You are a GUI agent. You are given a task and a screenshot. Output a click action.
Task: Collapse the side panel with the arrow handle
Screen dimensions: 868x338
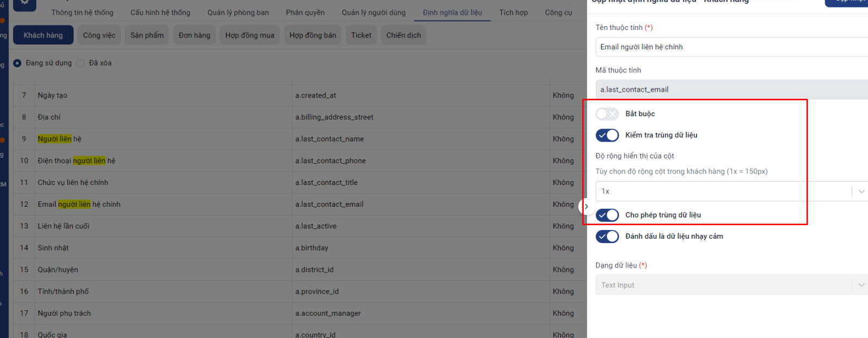tap(586, 207)
